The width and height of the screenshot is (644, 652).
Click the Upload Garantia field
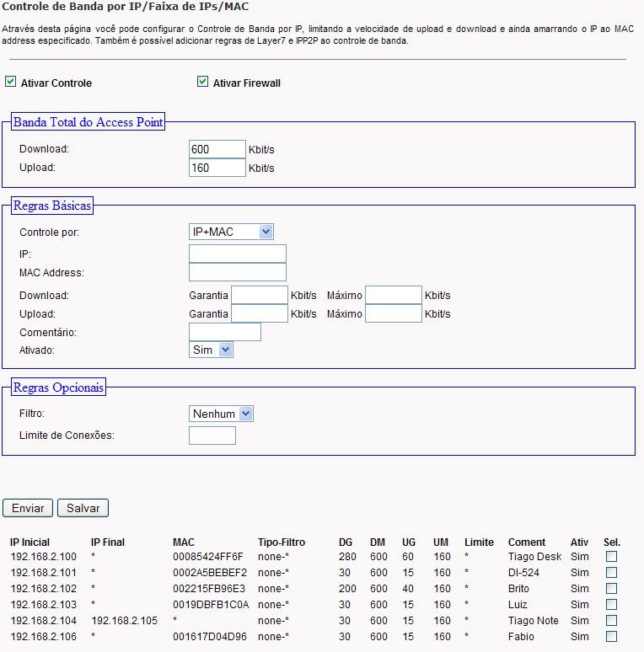click(x=260, y=313)
